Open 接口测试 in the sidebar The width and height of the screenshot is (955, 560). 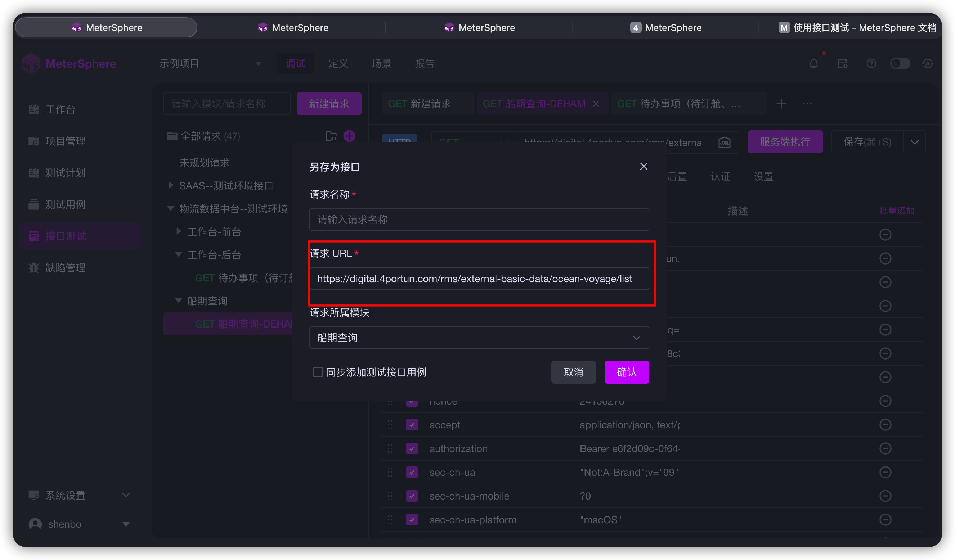pos(66,236)
